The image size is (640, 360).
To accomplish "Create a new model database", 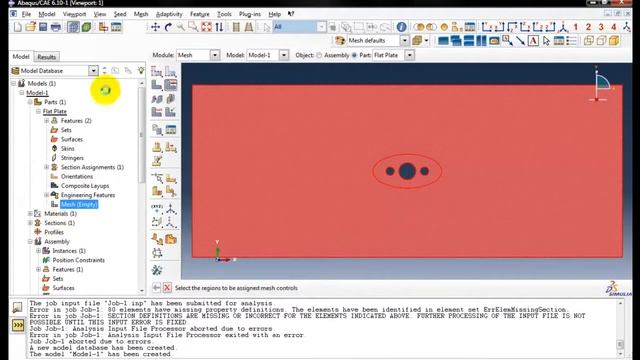I will point(18,27).
